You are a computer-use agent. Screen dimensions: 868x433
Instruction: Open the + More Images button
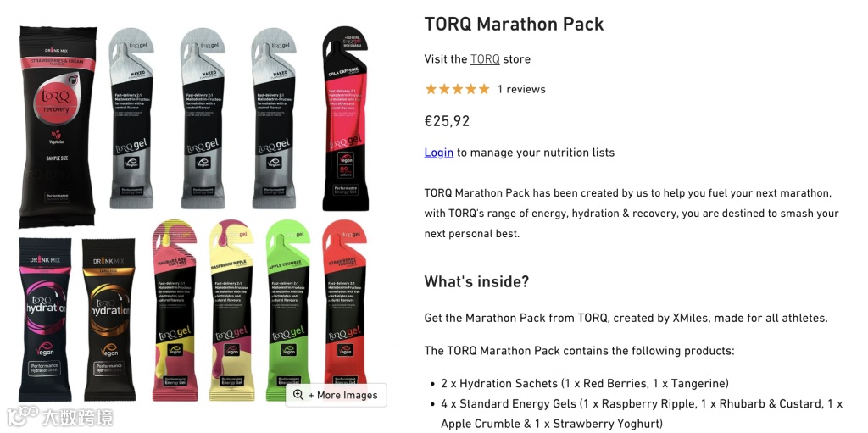click(336, 395)
